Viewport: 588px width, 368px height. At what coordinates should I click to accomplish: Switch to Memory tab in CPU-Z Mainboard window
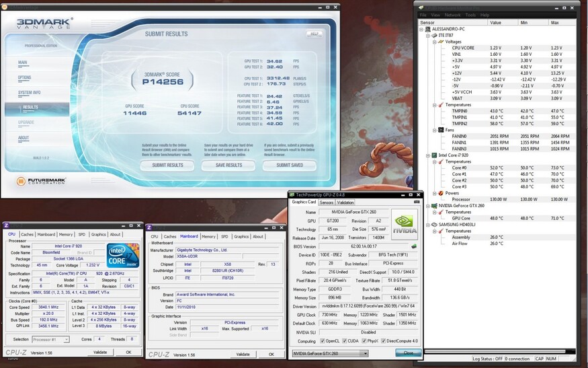[x=208, y=237]
